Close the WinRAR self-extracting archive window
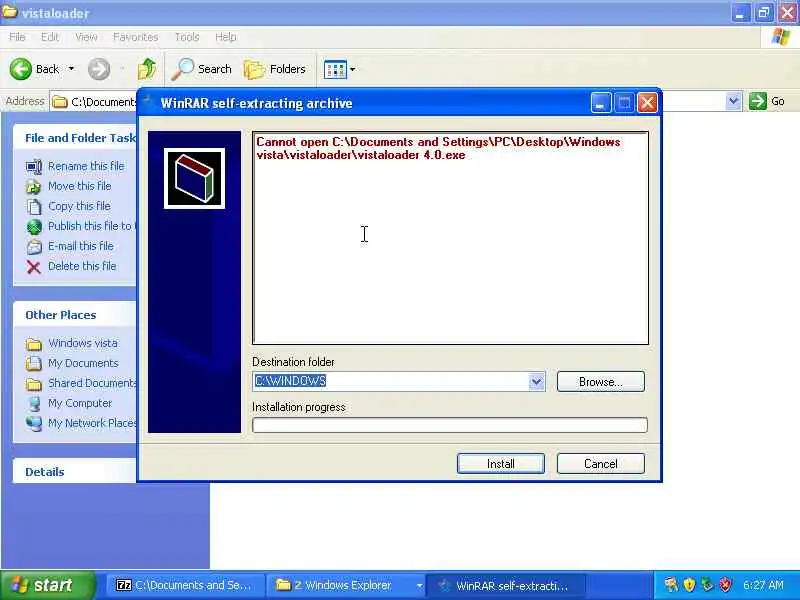The width and height of the screenshot is (800, 600). (647, 103)
